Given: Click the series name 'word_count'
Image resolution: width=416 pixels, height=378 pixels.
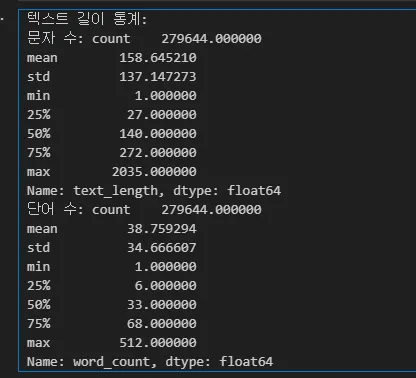Looking at the screenshot, I should tap(112, 362).
